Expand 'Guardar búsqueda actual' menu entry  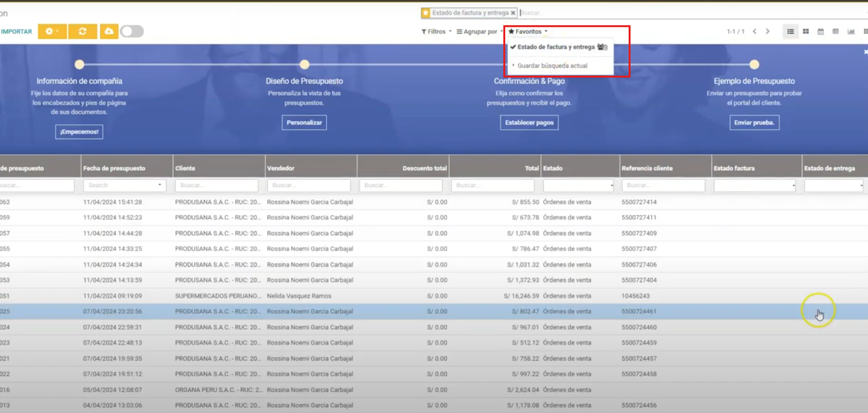(x=552, y=66)
